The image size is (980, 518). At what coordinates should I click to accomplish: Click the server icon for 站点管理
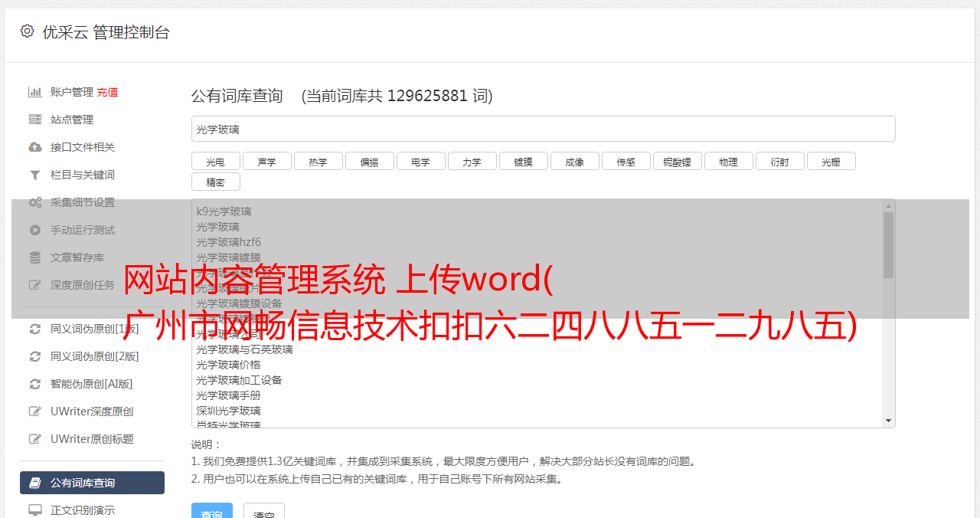tap(34, 120)
